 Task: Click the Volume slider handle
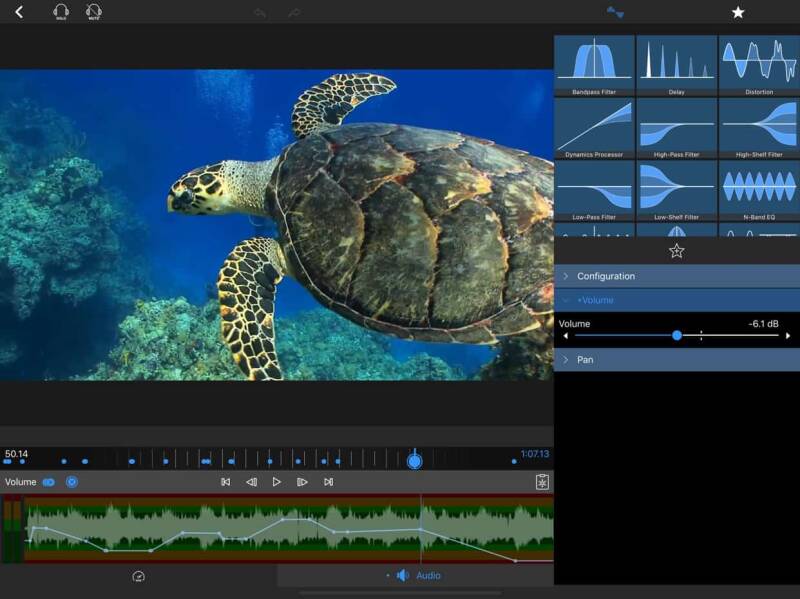pos(677,335)
